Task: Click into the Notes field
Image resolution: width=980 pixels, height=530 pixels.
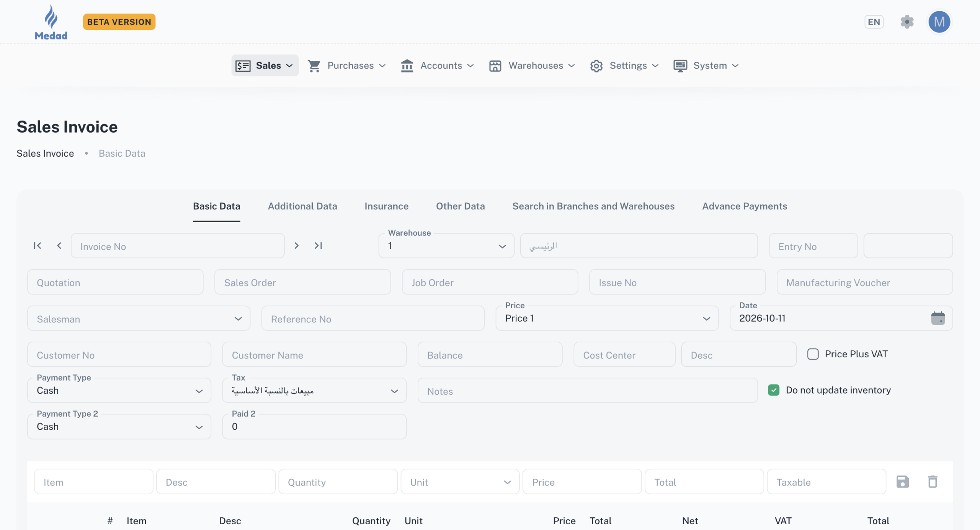Action: [588, 390]
